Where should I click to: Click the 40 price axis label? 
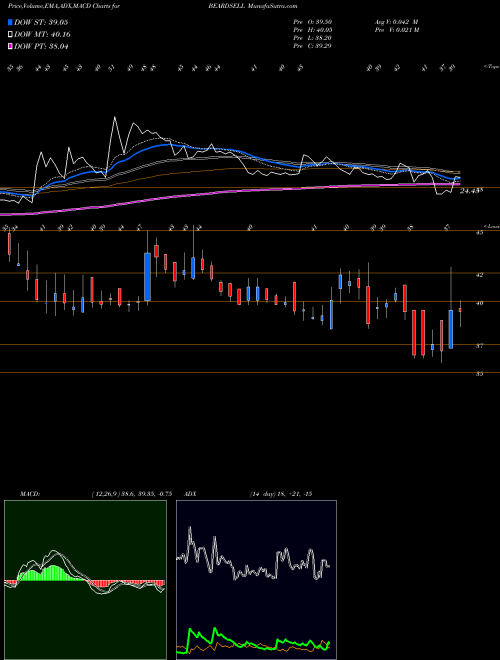[479, 303]
